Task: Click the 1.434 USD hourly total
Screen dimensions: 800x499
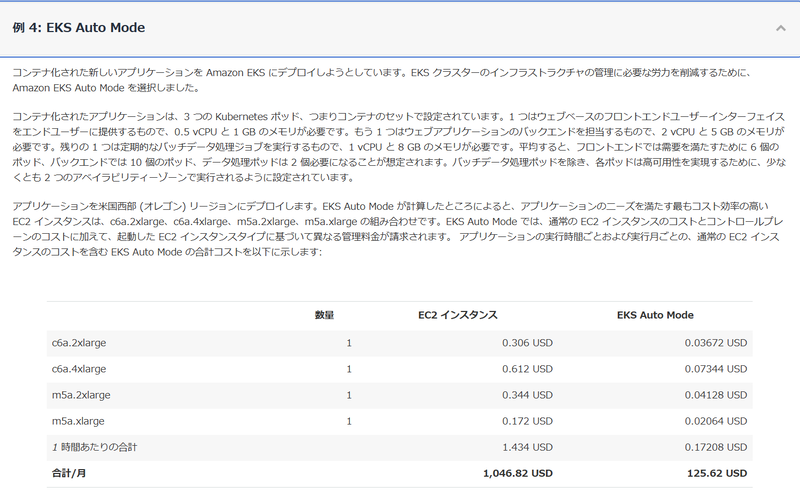Action: point(527,447)
